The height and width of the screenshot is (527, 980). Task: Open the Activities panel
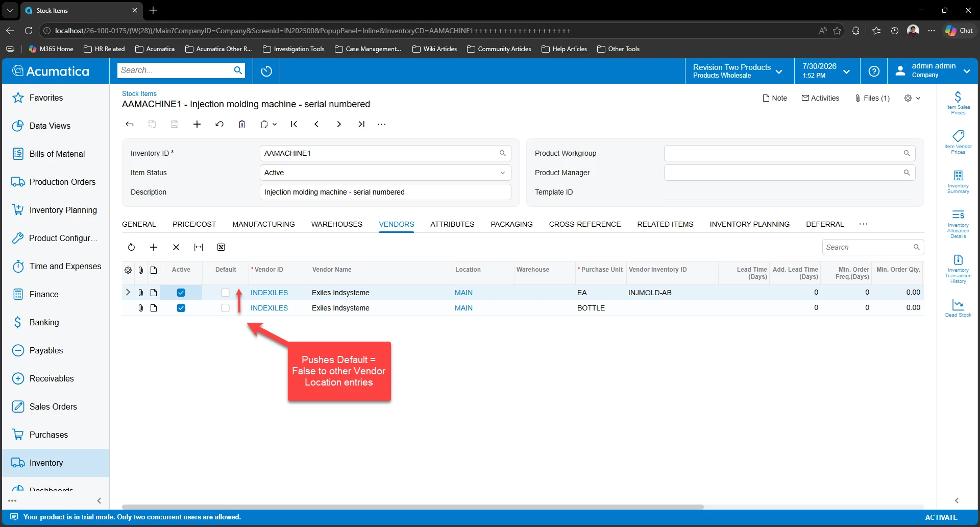820,98
